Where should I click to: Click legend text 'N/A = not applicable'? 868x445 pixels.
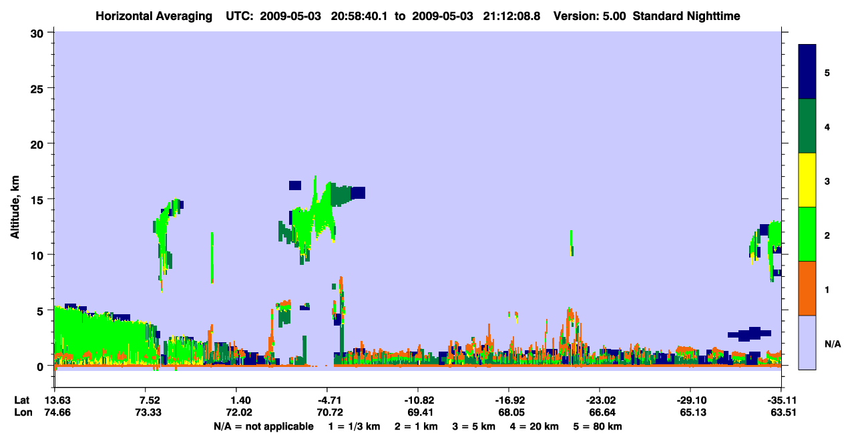263,426
